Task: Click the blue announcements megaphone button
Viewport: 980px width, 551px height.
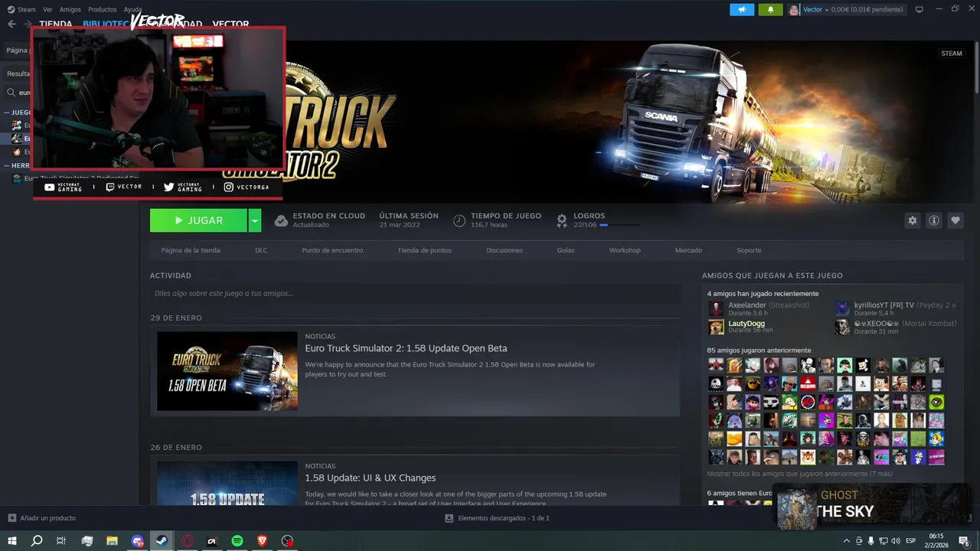Action: tap(741, 9)
